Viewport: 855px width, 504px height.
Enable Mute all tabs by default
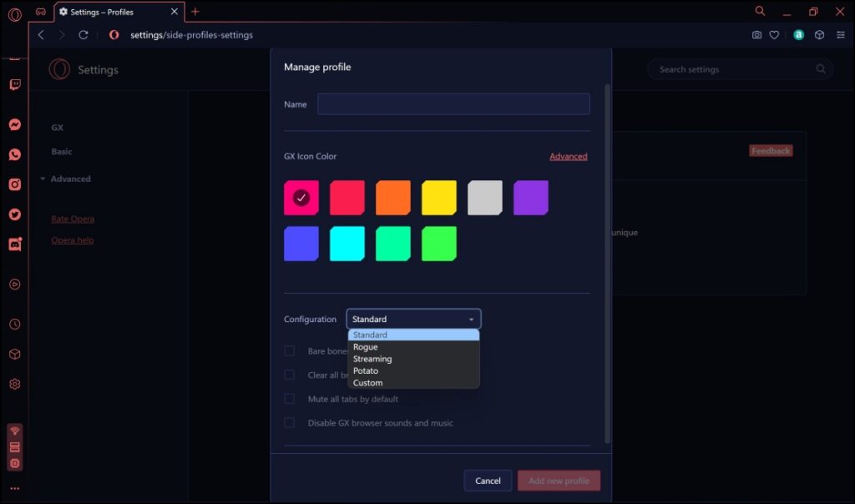(x=290, y=399)
